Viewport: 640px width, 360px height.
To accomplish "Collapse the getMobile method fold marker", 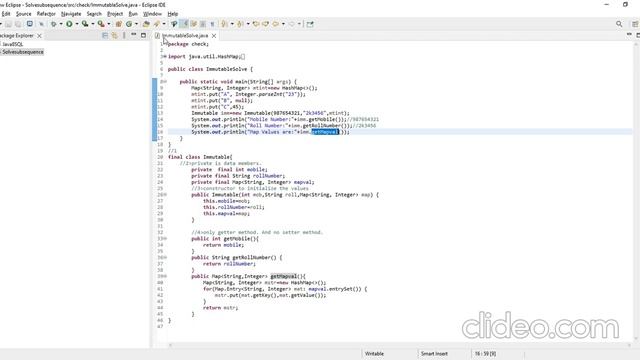I will click(165, 239).
